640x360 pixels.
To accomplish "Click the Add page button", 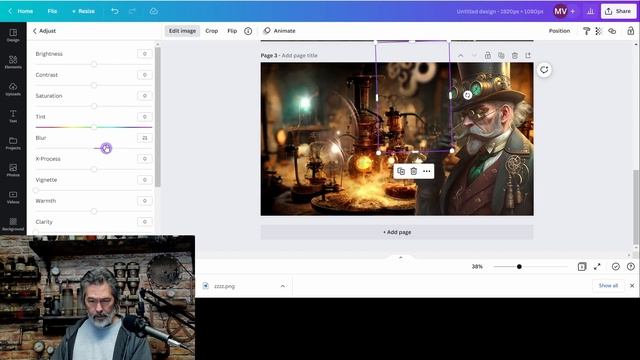I will pyautogui.click(x=397, y=232).
